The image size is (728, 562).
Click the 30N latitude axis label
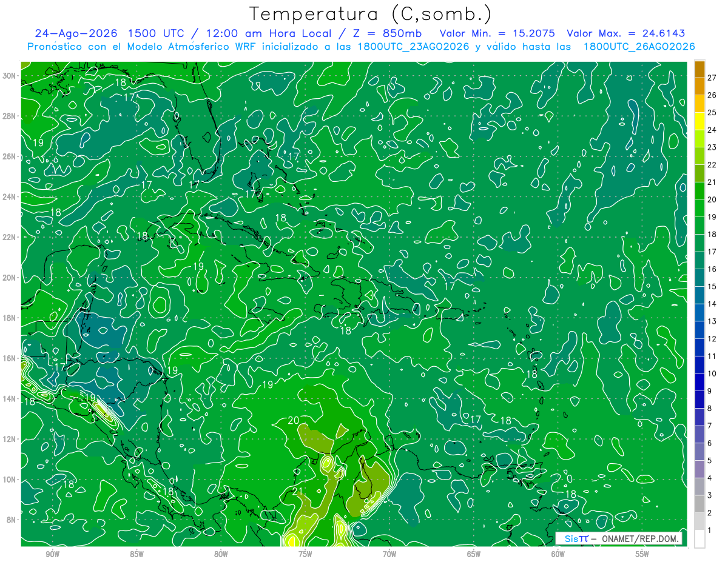(10, 76)
